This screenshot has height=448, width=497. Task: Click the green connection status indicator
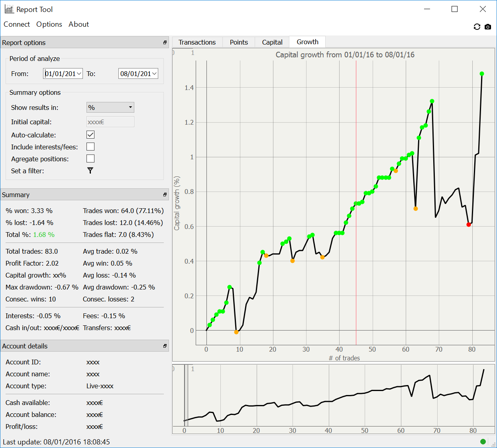[x=483, y=441]
